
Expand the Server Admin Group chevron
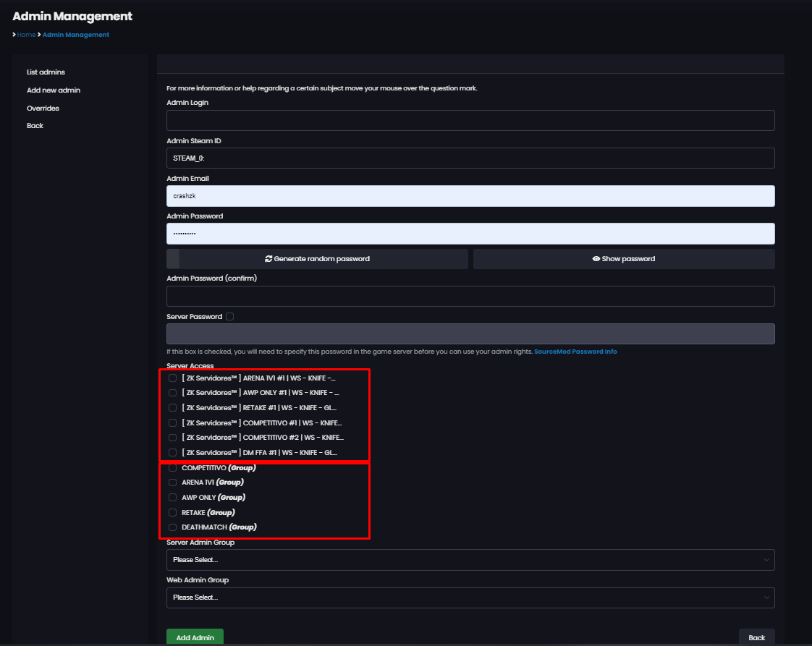(766, 559)
